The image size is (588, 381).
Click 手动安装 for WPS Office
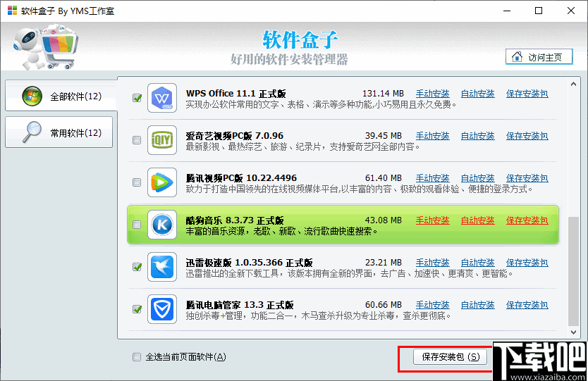click(432, 94)
